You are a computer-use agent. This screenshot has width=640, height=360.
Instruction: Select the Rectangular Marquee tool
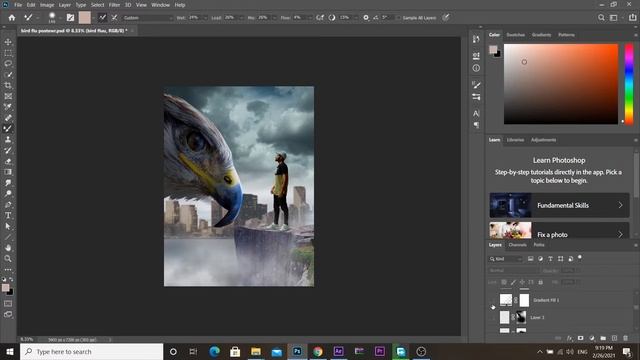pyautogui.click(x=8, y=53)
